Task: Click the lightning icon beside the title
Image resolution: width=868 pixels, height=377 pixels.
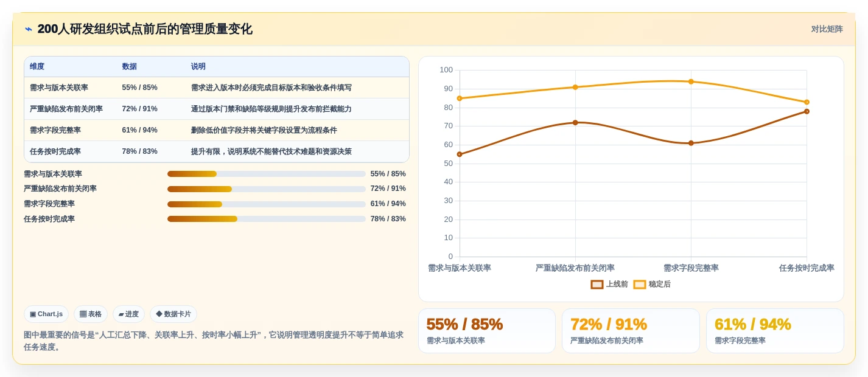Action: 29,29
